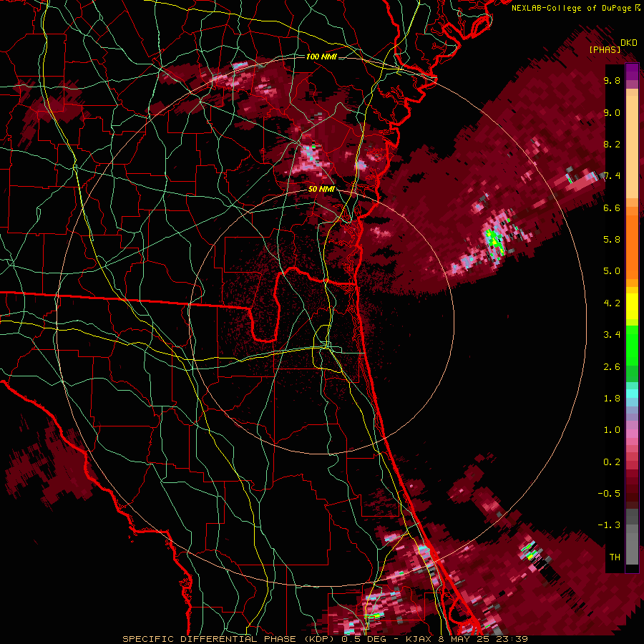
Task: Click the KJAX radar site identifier
Action: coord(419,639)
